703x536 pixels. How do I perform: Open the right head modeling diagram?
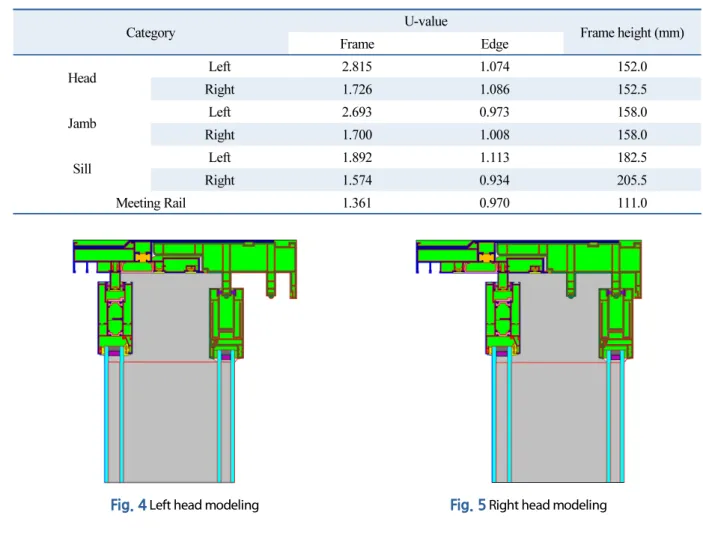tap(529, 361)
